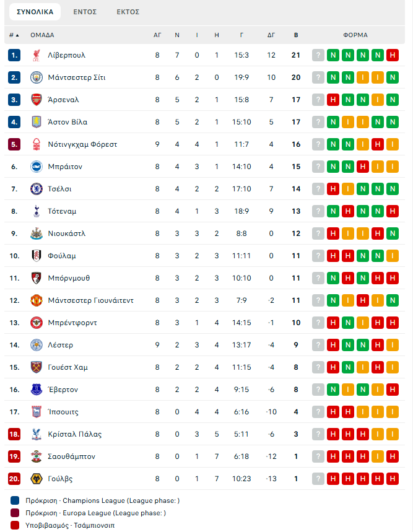Click the Newcastle crest icon
The image size is (413, 532).
37,233
